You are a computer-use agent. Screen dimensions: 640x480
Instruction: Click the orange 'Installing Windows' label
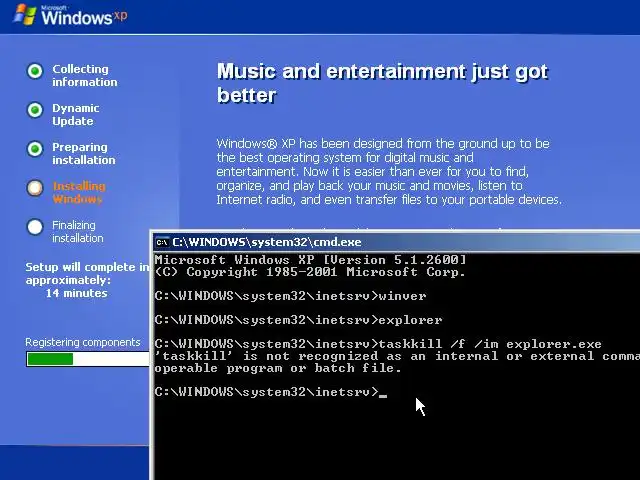(79, 193)
